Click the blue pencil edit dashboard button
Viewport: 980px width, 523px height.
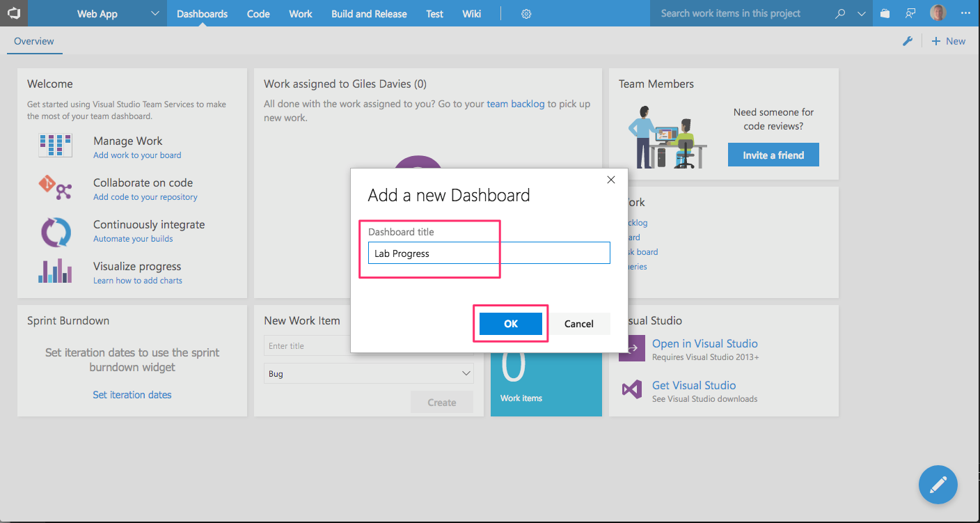point(938,484)
